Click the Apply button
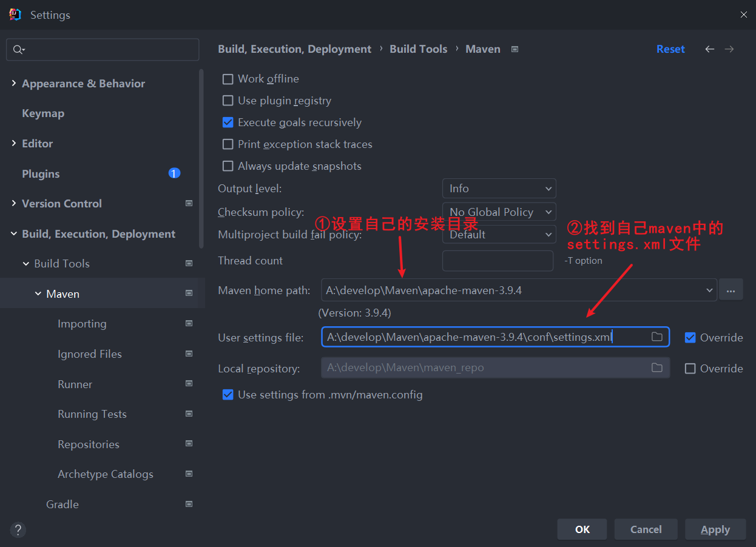The height and width of the screenshot is (547, 756). (715, 529)
